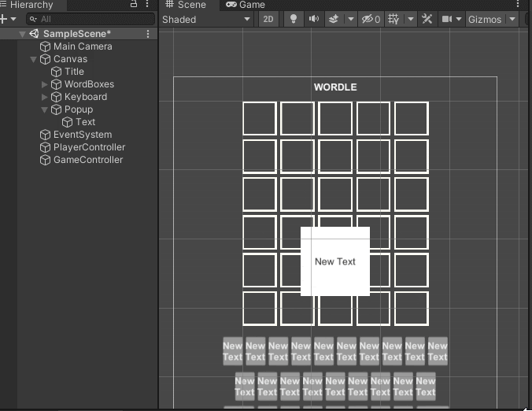Collapse the Popup foldout arrow

click(44, 109)
